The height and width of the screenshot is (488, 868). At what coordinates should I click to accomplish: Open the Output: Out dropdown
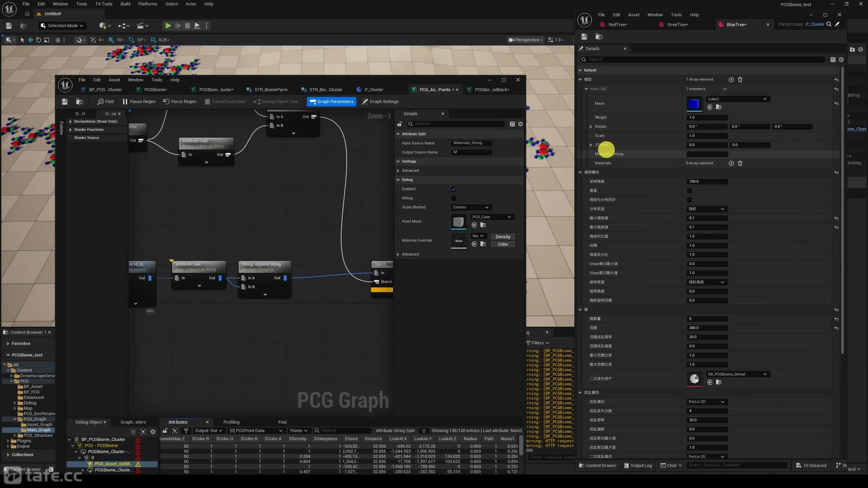click(x=208, y=431)
